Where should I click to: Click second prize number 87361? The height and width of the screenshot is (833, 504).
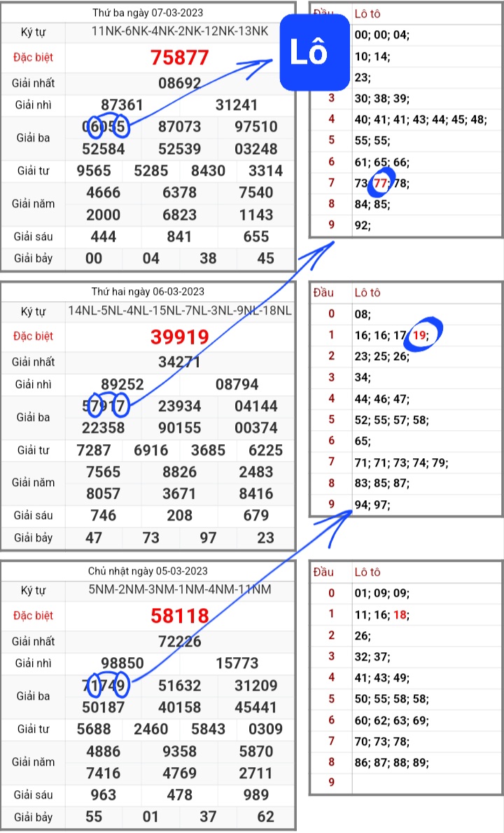click(x=122, y=104)
